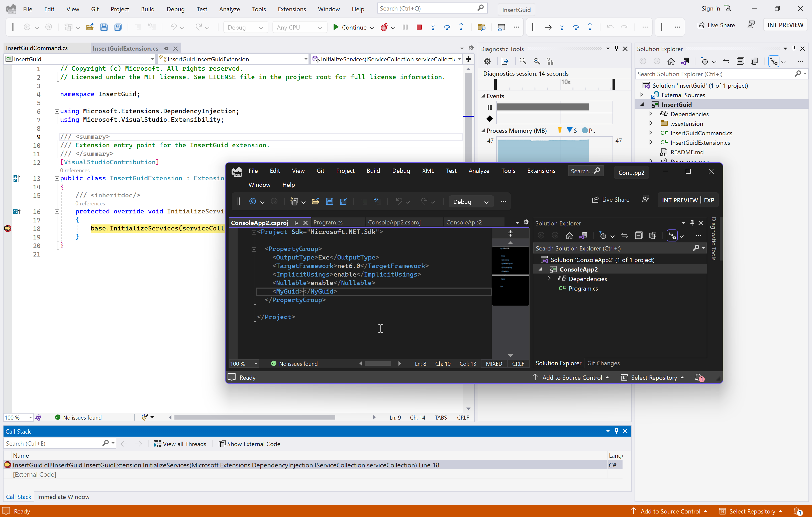Toggle View all Threads option
This screenshot has width=812, height=517.
click(x=180, y=444)
